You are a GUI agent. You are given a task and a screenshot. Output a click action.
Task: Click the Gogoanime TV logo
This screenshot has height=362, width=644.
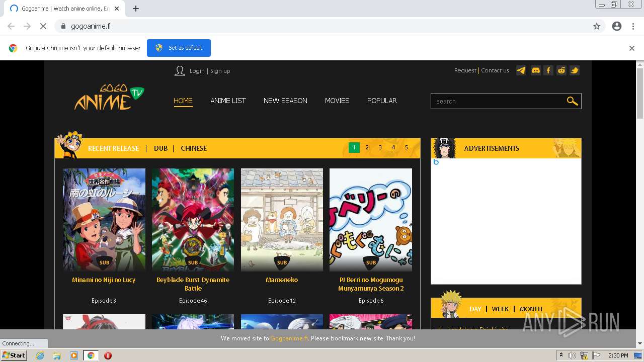tap(109, 97)
